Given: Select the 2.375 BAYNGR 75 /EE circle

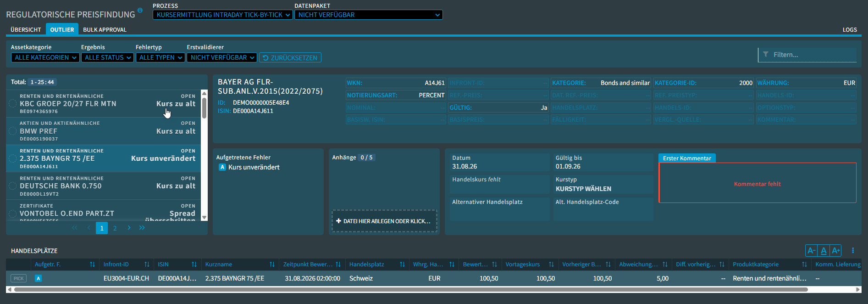Looking at the screenshot, I should coord(13,158).
